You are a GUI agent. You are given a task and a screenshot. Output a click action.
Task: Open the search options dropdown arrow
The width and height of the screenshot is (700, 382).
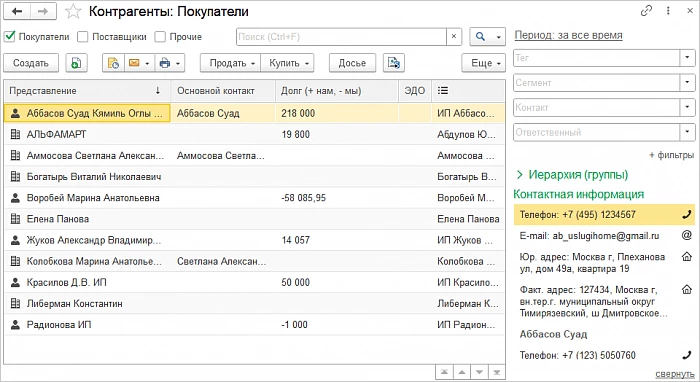(498, 37)
